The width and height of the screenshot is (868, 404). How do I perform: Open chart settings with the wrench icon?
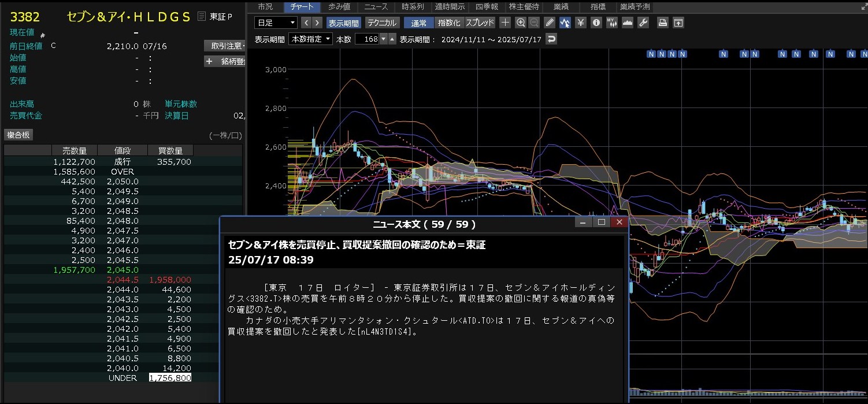643,23
